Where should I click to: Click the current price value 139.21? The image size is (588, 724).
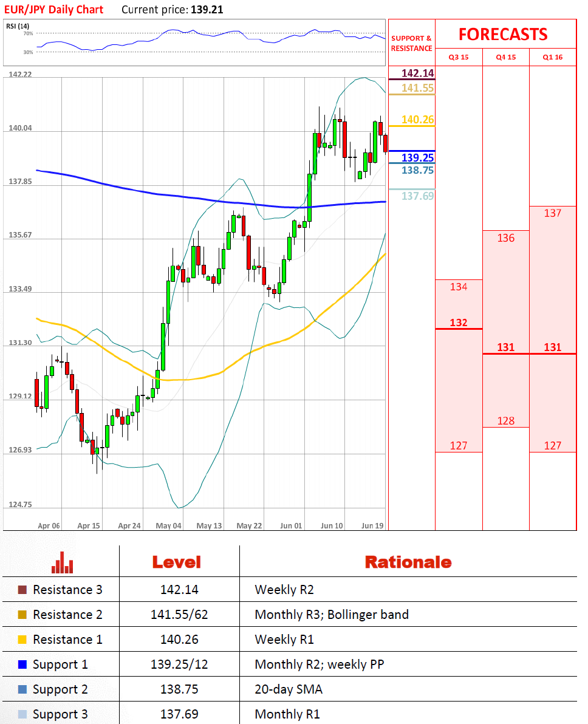[x=207, y=10]
